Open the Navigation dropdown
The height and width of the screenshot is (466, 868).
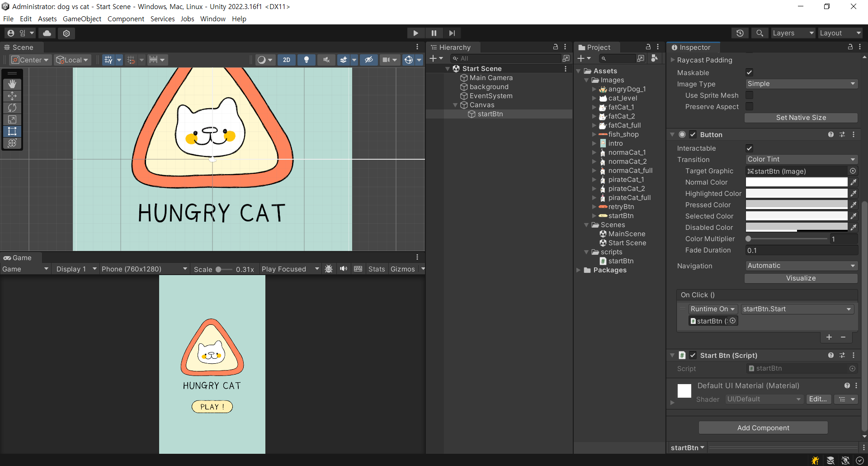801,266
